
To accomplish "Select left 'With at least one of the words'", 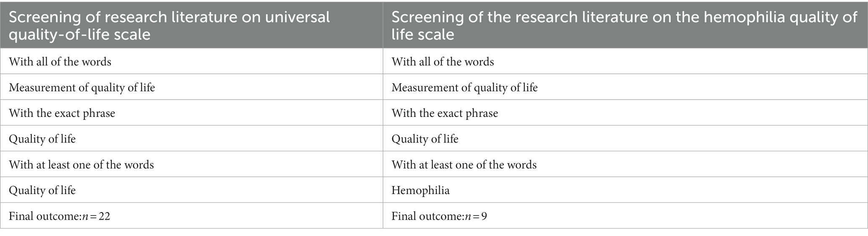I will (191, 164).
